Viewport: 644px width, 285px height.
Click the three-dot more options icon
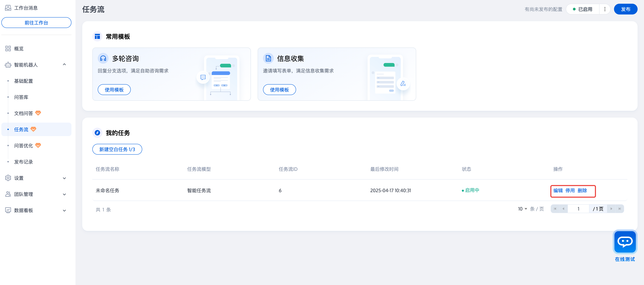coord(605,9)
